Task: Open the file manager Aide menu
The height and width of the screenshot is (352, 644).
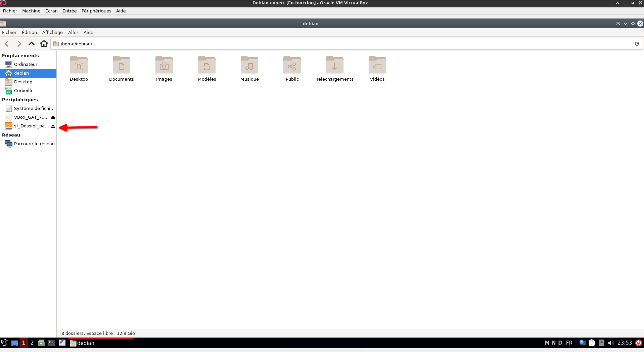Action: [x=88, y=32]
